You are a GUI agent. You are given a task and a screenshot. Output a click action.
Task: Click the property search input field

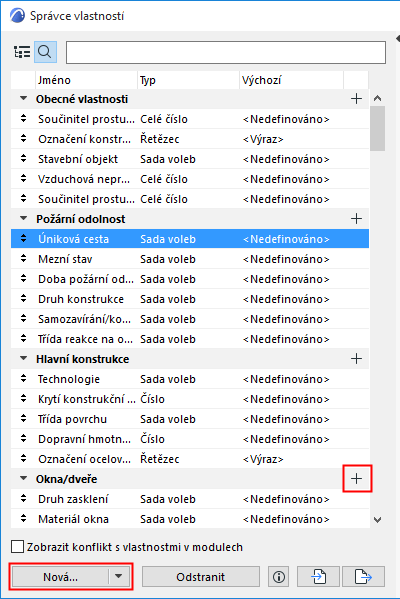tap(226, 52)
